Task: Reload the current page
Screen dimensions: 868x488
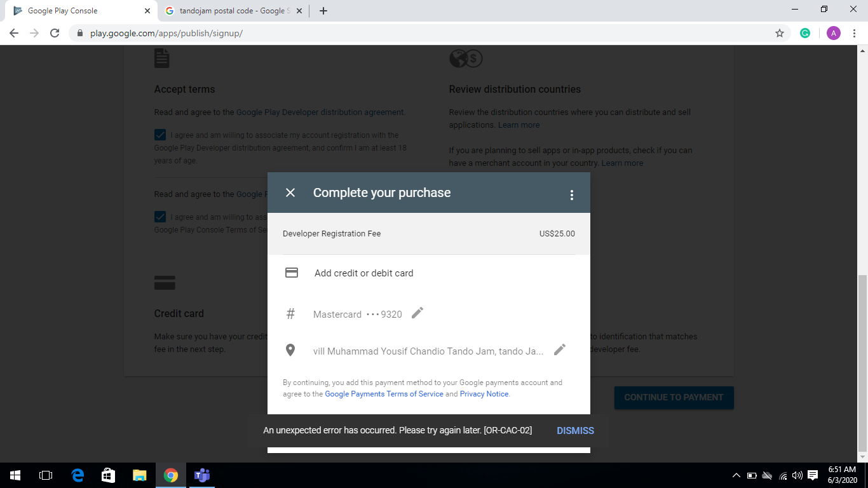Action: 55,33
